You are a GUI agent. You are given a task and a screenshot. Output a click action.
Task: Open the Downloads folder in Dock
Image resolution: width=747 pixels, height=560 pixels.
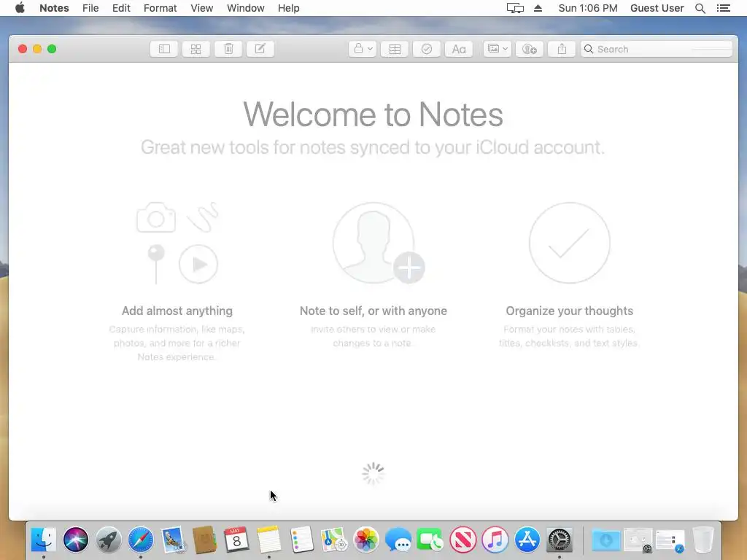[x=606, y=540]
